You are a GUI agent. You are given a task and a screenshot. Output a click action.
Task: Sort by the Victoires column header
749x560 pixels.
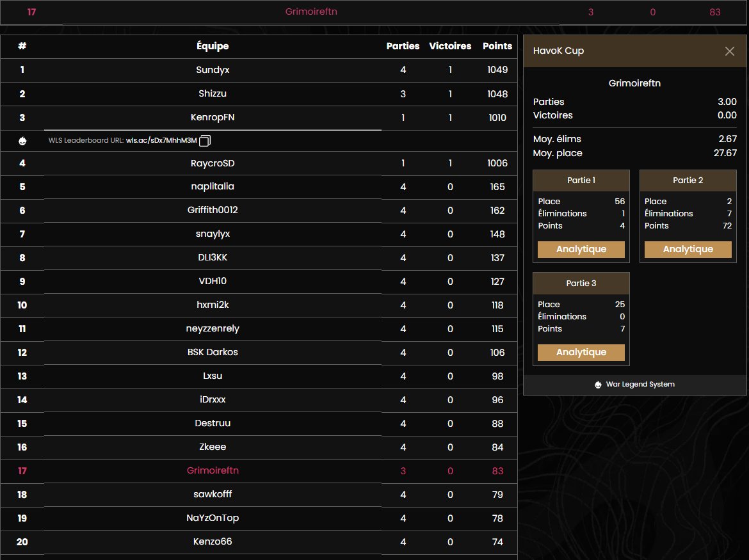point(450,46)
